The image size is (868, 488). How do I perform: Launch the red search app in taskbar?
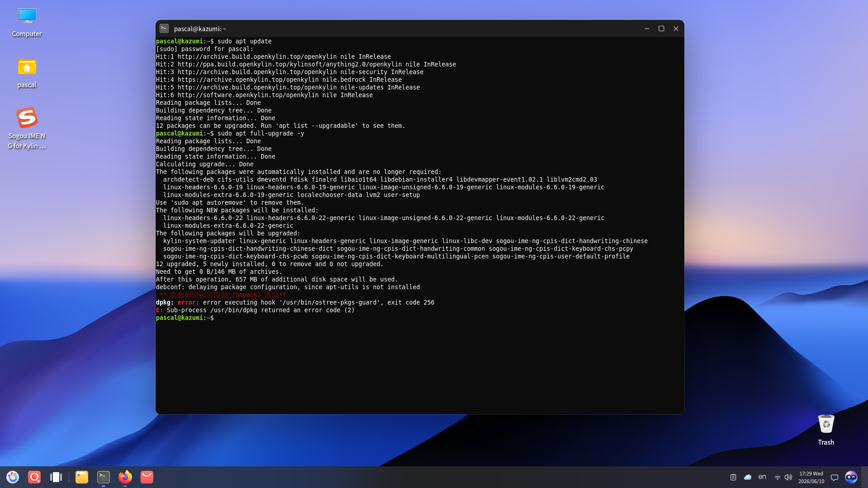coord(34,477)
